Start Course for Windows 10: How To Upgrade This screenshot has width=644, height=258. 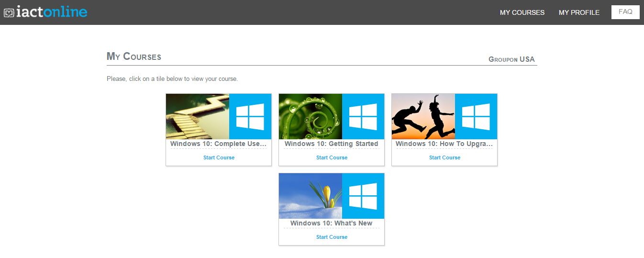[444, 157]
